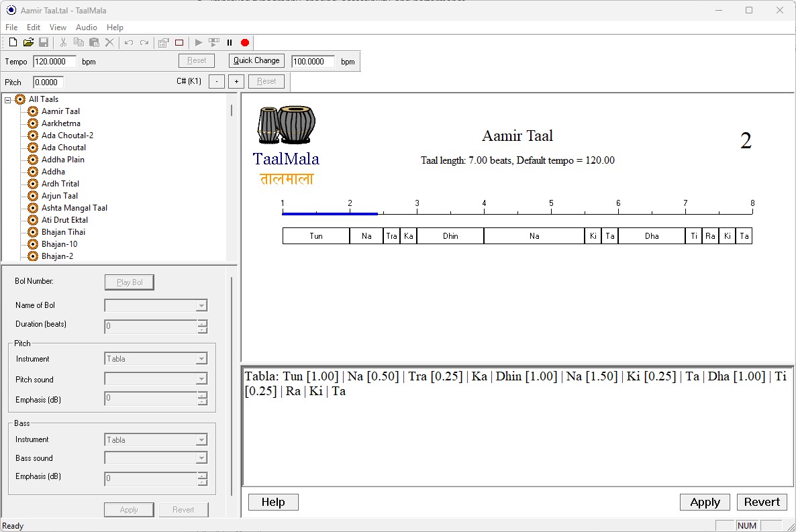The width and height of the screenshot is (796, 532).
Task: Open the Bass sound dropdown
Action: (x=201, y=458)
